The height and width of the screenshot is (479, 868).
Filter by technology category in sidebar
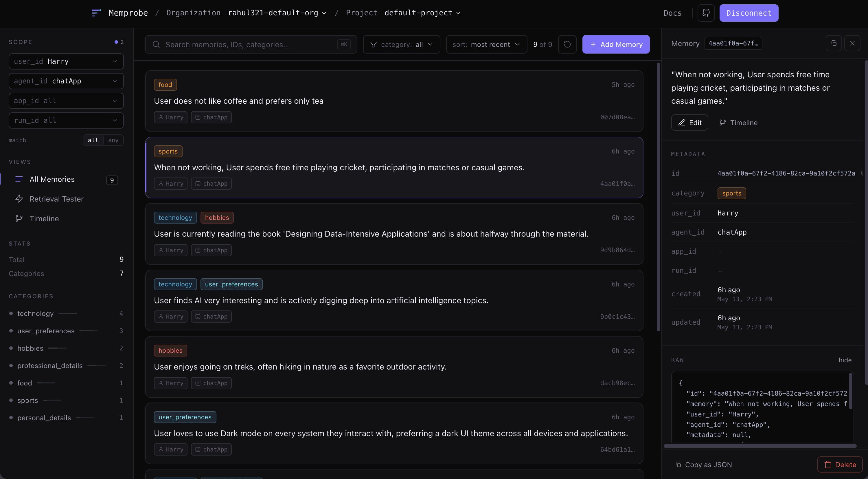tap(66, 313)
